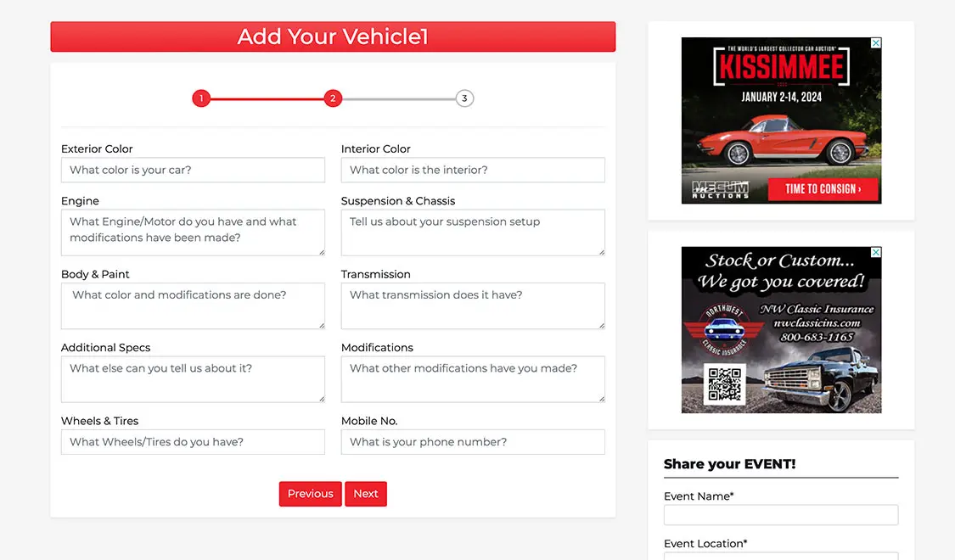
Task: Focus the Interior Color text box
Action: pos(473,170)
